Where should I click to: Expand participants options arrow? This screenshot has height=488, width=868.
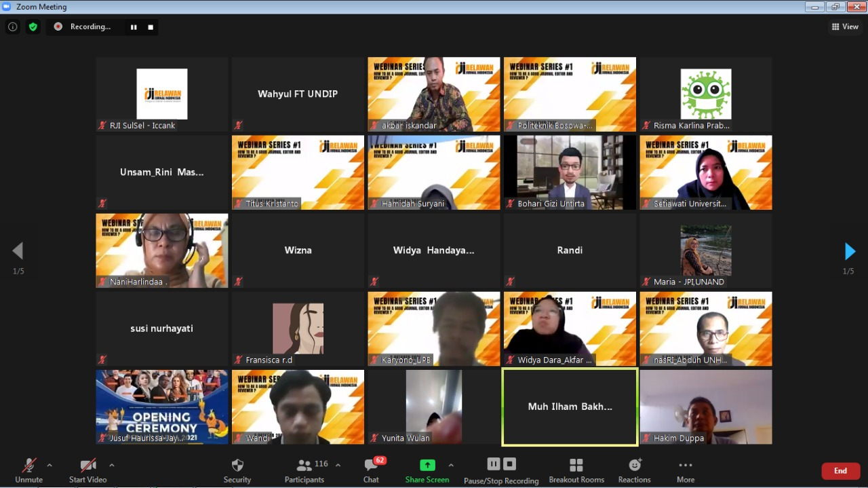(338, 466)
